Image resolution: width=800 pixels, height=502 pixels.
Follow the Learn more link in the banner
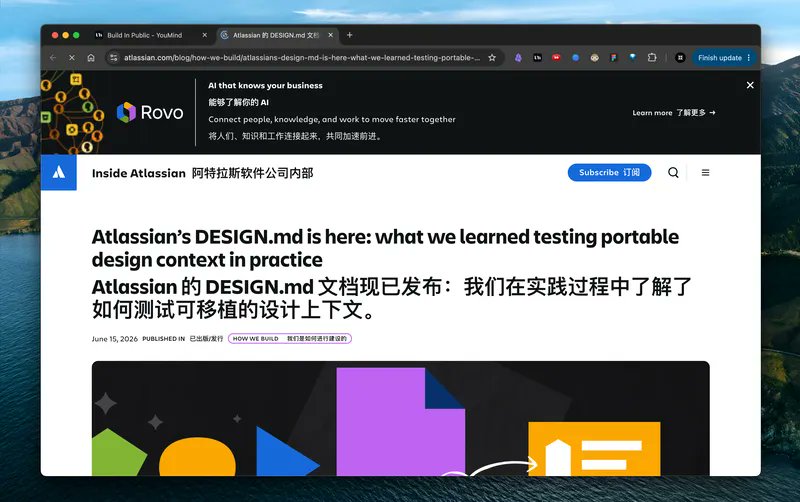674,113
